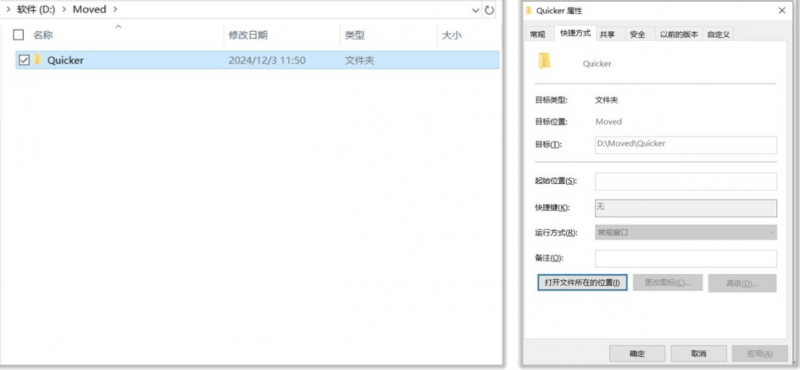The height and width of the screenshot is (370, 800).
Task: Click the folder icon in Quicker 属性 title bar
Action: click(529, 10)
